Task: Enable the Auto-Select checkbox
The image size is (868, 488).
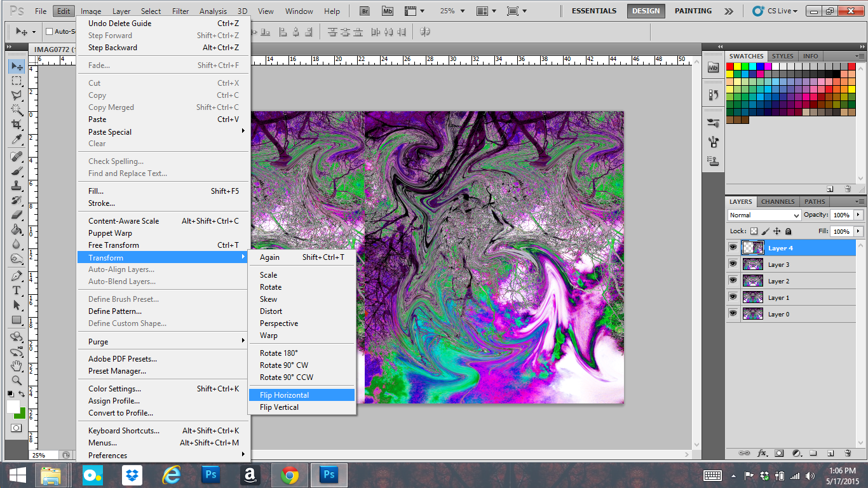Action: pyautogui.click(x=50, y=32)
